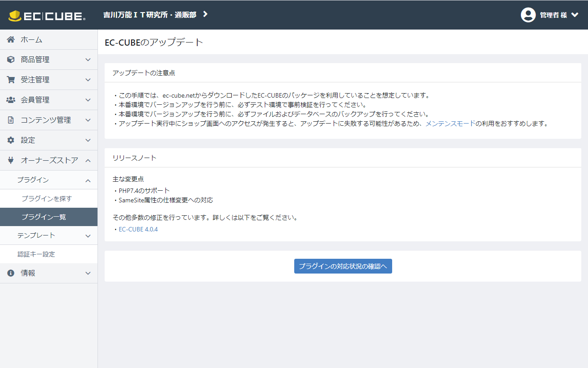Open the メンテナンスモード link

point(450,124)
